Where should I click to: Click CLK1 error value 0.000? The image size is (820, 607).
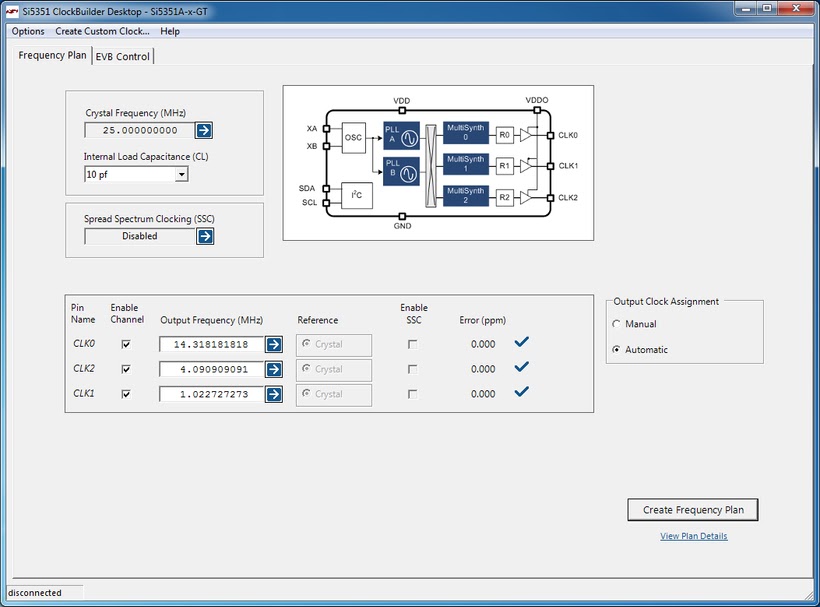point(483,394)
